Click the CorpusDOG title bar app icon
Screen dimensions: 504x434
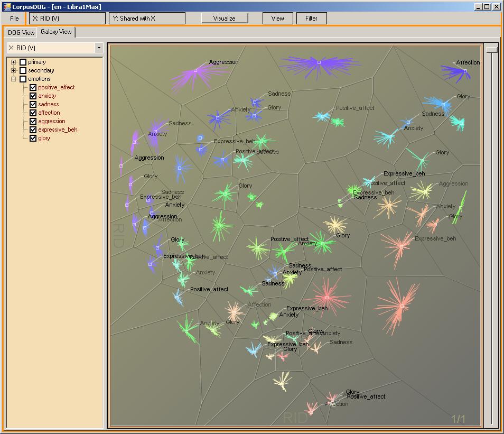tap(7, 7)
